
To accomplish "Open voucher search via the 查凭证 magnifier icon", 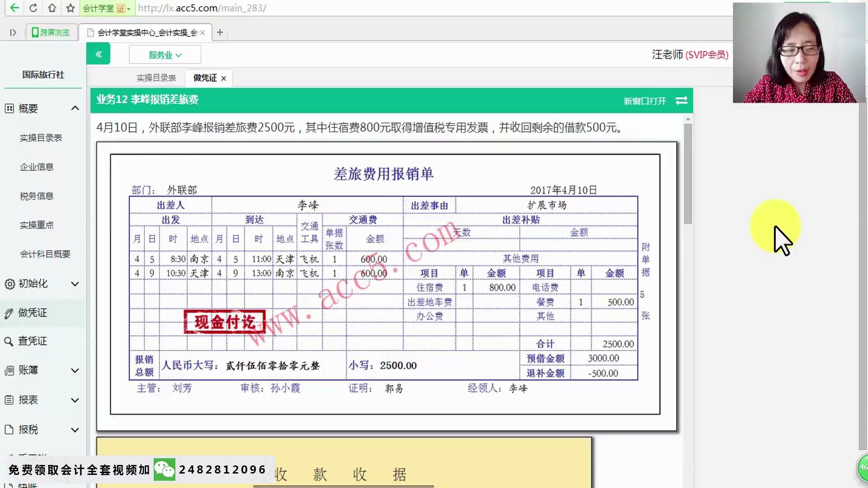I will coord(9,341).
